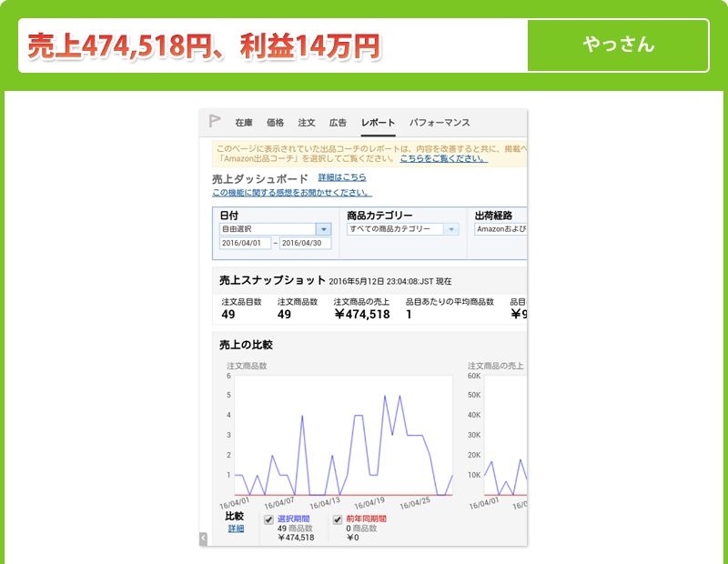
Task: Toggle the 選択期間 checkbox
Action: pos(268,519)
